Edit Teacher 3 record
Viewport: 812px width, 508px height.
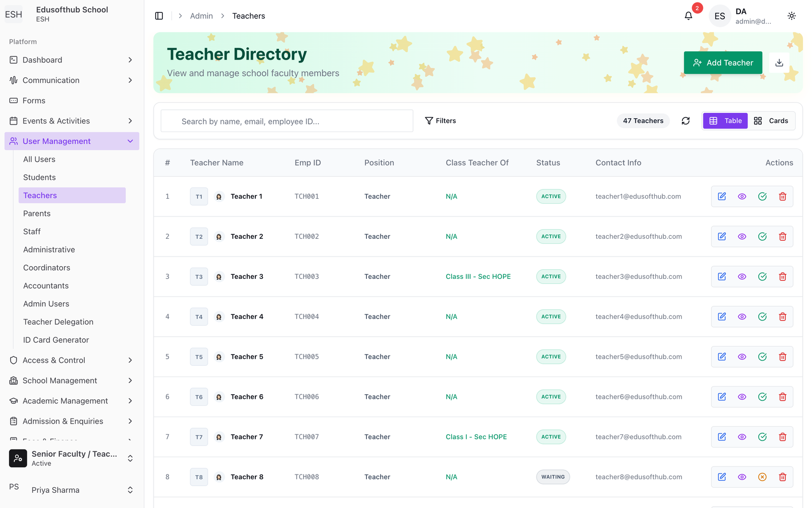pos(722,277)
